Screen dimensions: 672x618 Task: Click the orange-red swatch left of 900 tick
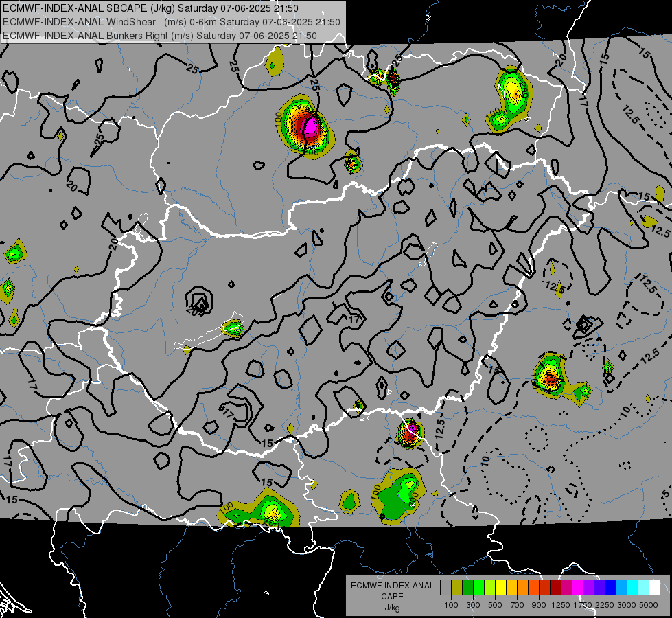533,587
